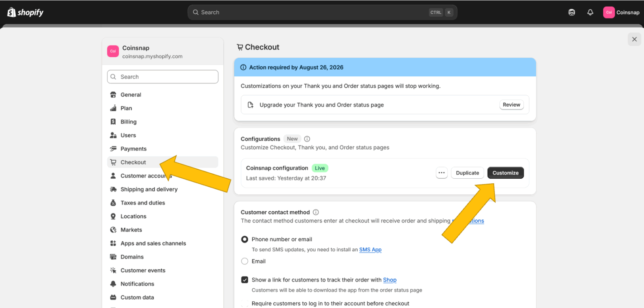Click the info icon in Action required banner
This screenshot has width=644, height=308.
pyautogui.click(x=243, y=68)
